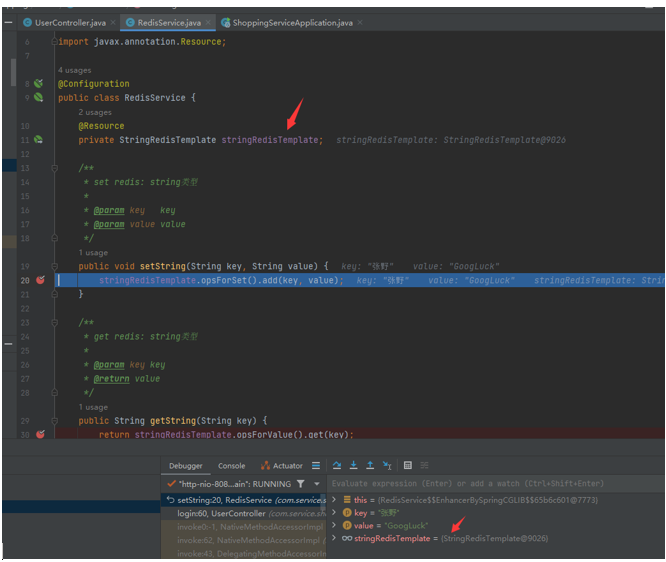
Task: Click the drop frame arrow on setString:20 row
Action: click(170, 500)
